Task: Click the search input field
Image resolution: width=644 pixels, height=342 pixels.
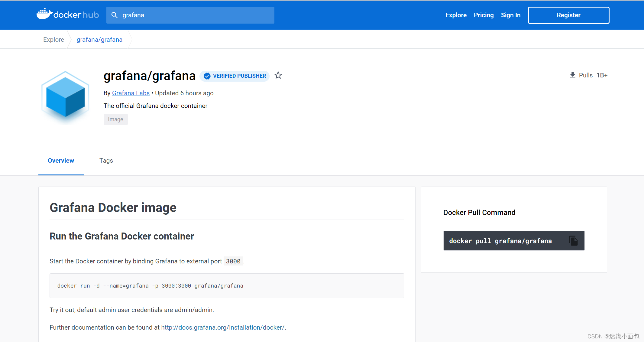Action: (x=190, y=15)
